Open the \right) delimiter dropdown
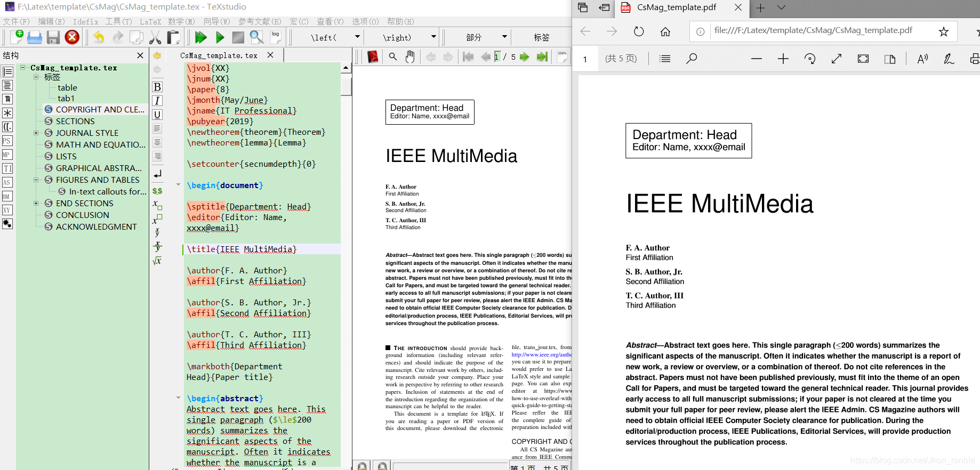Viewport: 980px width, 470px height. (433, 37)
